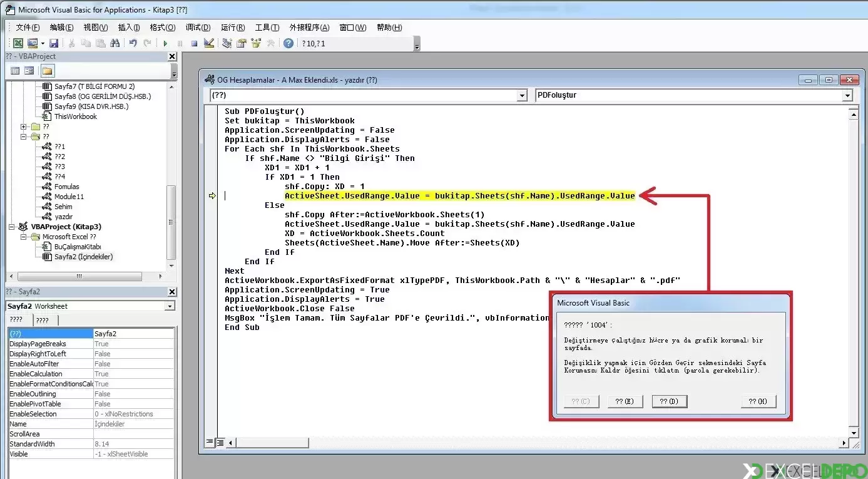Reset execution with the square stop icon

pos(195,43)
